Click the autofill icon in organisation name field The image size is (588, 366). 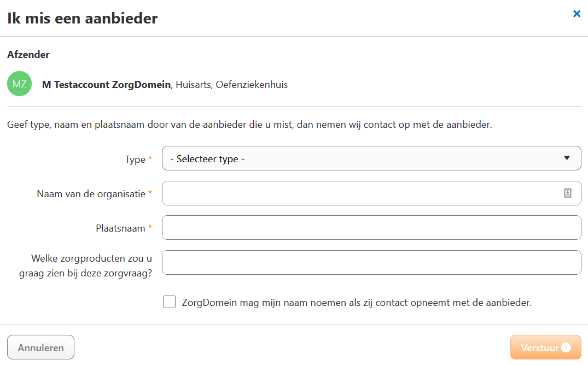tap(567, 193)
